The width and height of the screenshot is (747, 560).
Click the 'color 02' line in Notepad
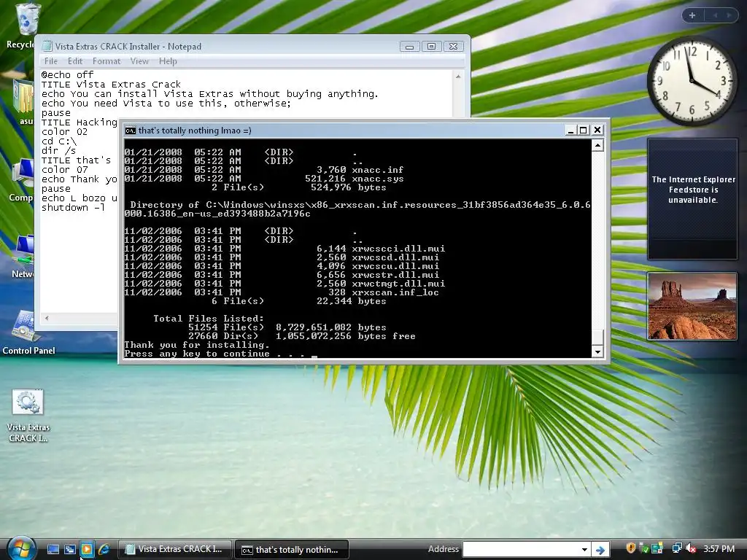[x=64, y=131]
